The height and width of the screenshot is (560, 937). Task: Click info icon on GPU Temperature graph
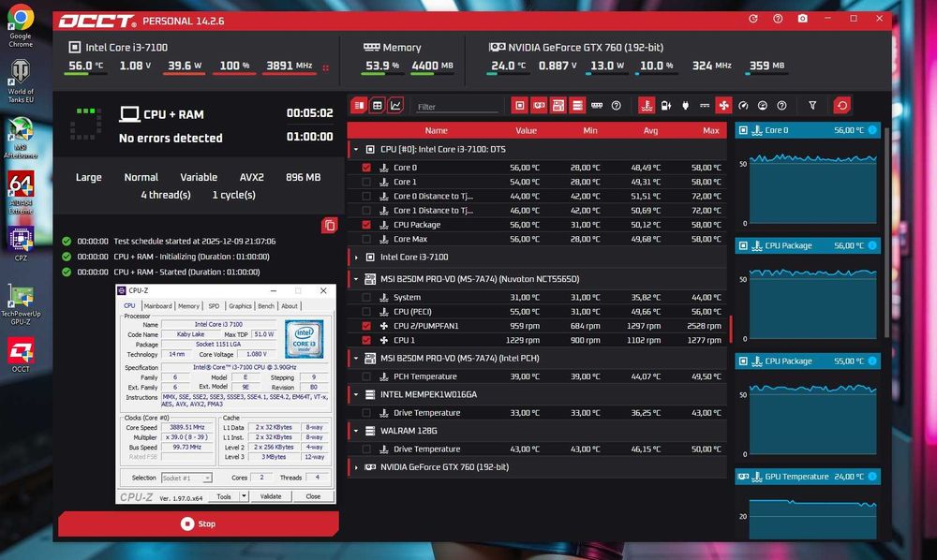pyautogui.click(x=871, y=477)
